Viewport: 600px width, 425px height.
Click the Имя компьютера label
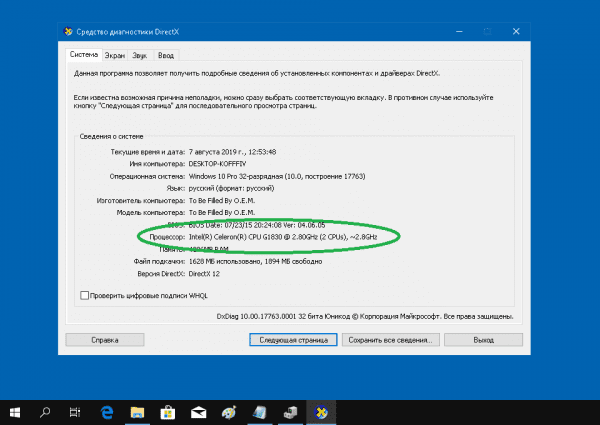pos(157,164)
